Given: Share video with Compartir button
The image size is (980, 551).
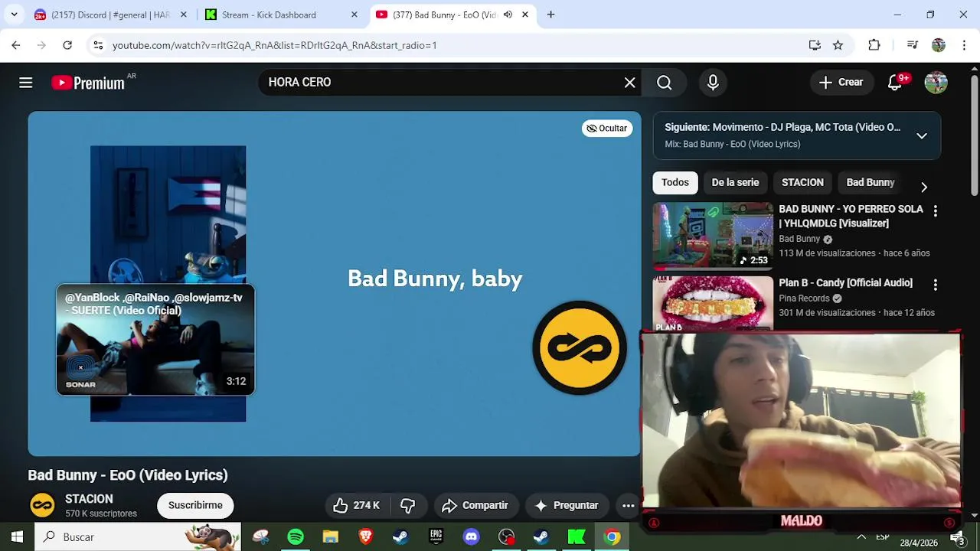Looking at the screenshot, I should coord(475,505).
